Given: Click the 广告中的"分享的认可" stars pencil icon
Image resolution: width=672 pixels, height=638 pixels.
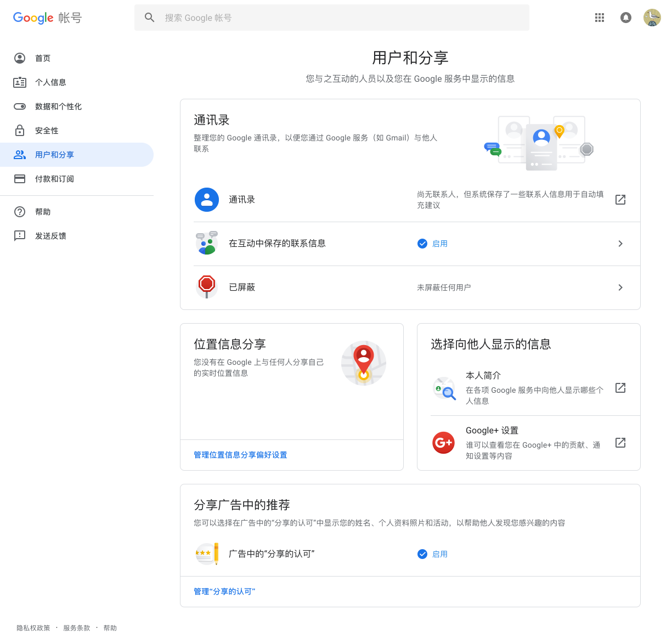Looking at the screenshot, I should tap(207, 554).
